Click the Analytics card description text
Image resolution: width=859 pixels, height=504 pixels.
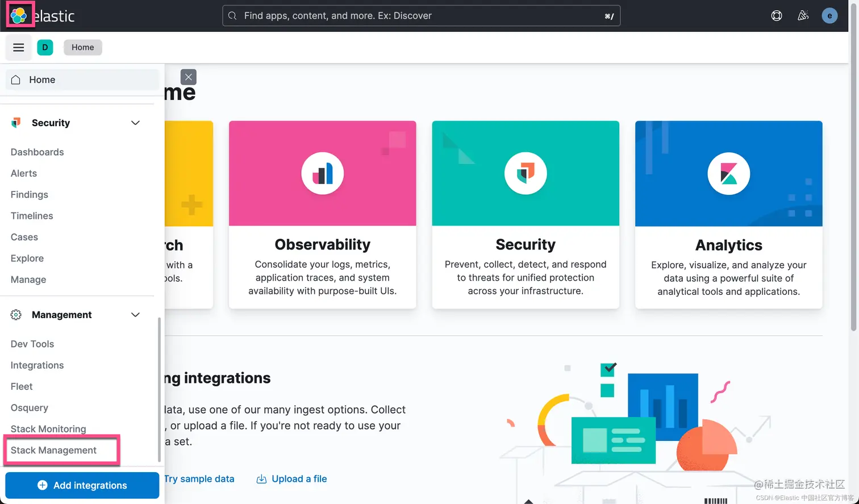coord(729,278)
